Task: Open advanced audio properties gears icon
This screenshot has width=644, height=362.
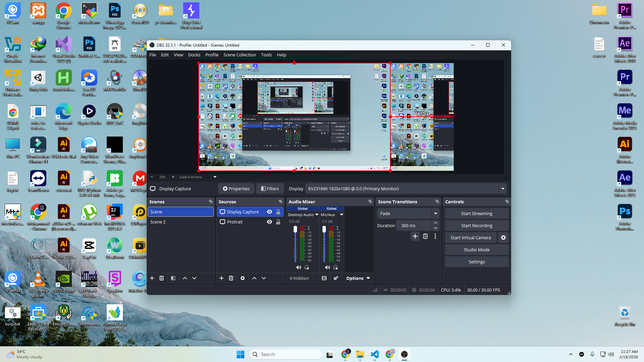Action: coord(336,278)
